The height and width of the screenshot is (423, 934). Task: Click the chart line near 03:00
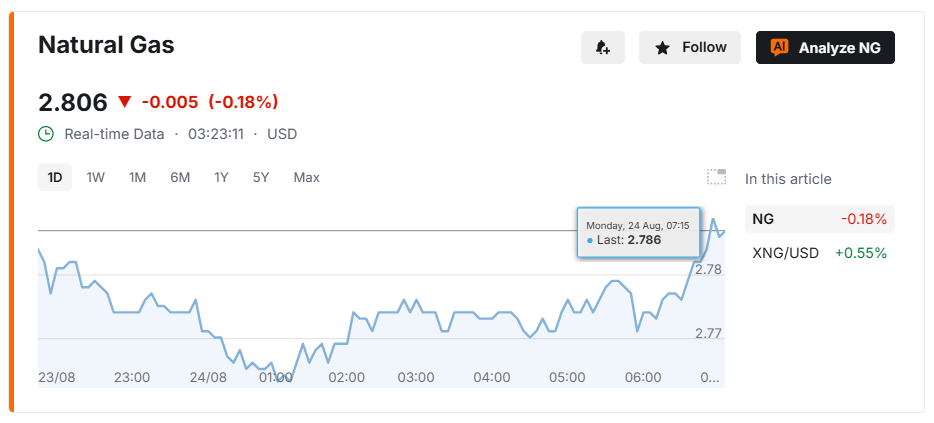pyautogui.click(x=416, y=300)
